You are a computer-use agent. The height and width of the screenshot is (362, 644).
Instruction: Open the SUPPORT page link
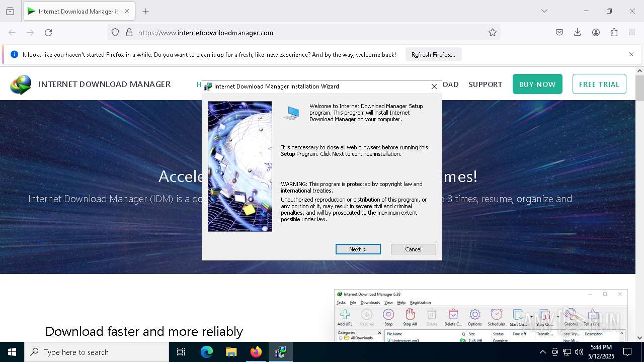pos(485,84)
